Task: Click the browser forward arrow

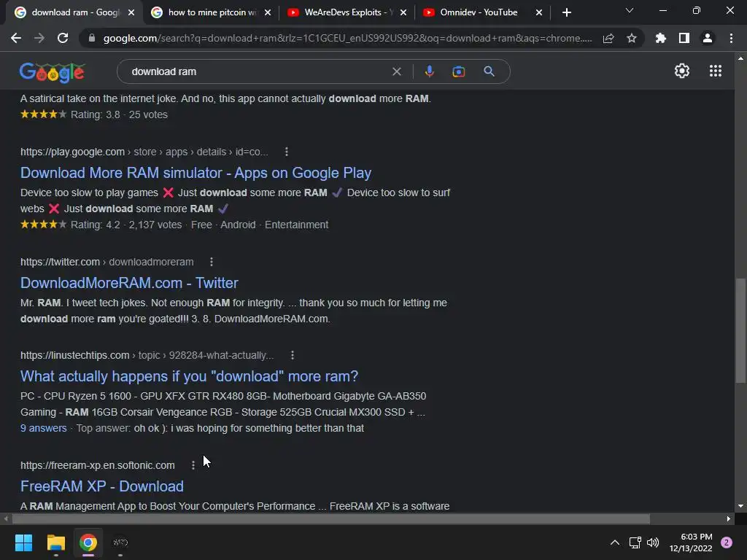Action: pos(39,38)
